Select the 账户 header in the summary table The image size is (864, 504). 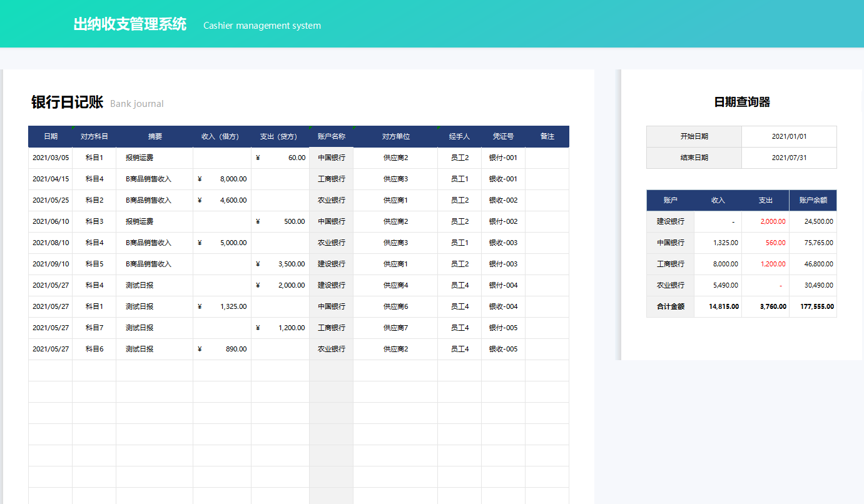click(x=670, y=200)
